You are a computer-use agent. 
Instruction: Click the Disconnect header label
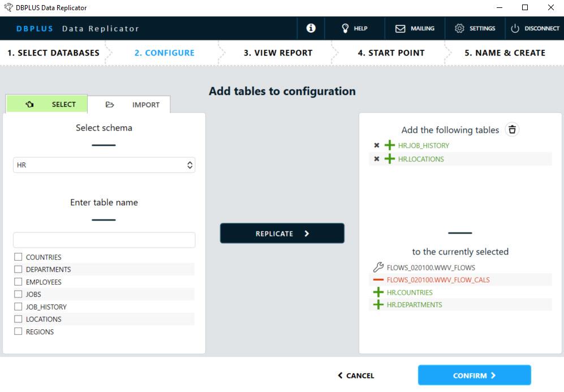542,28
